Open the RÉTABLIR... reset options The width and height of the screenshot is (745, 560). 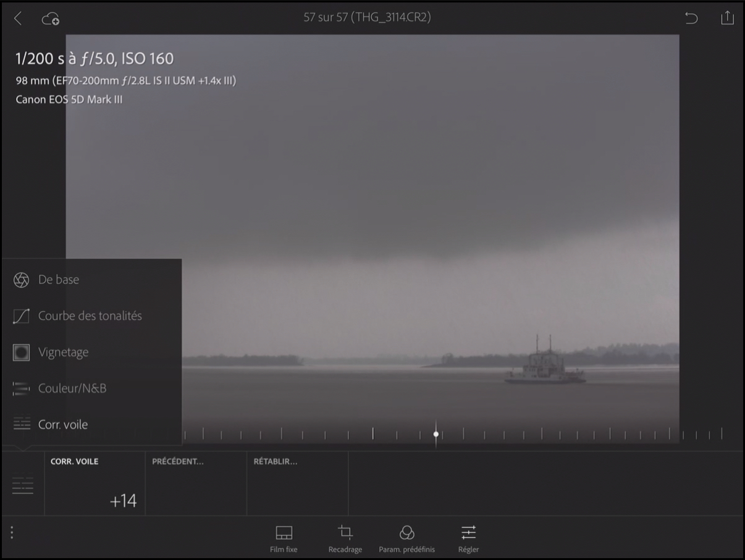(x=298, y=483)
